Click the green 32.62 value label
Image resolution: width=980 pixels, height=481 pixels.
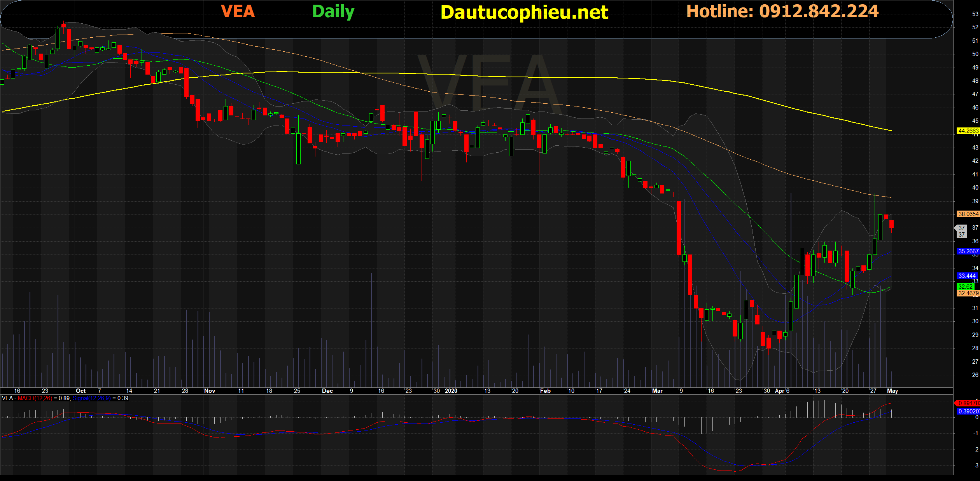point(965,287)
